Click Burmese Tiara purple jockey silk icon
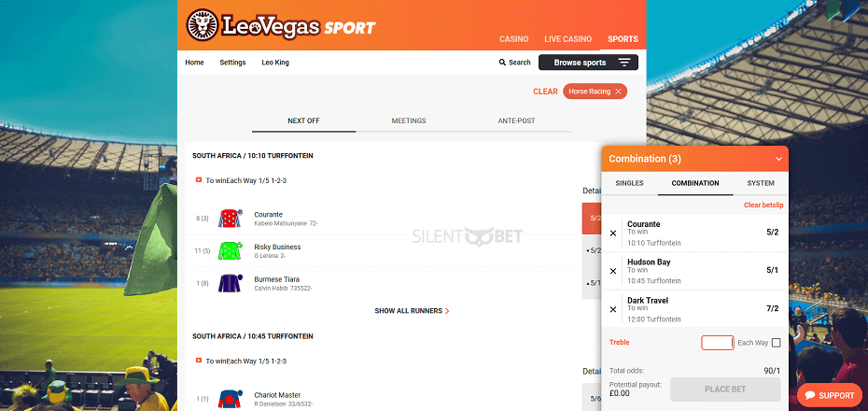 [x=230, y=283]
